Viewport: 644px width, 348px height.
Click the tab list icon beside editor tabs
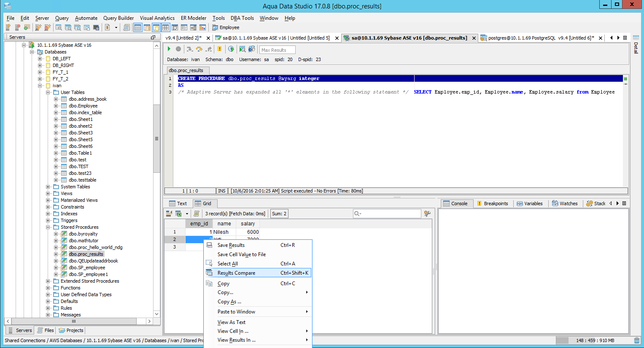[625, 38]
